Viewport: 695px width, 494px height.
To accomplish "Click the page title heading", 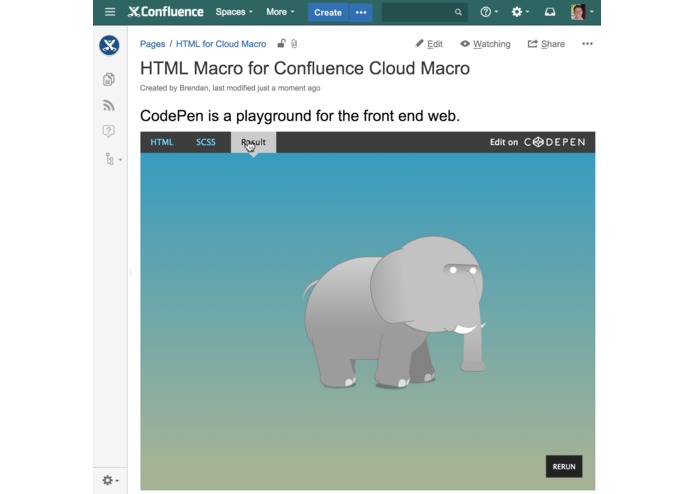I will pos(305,68).
